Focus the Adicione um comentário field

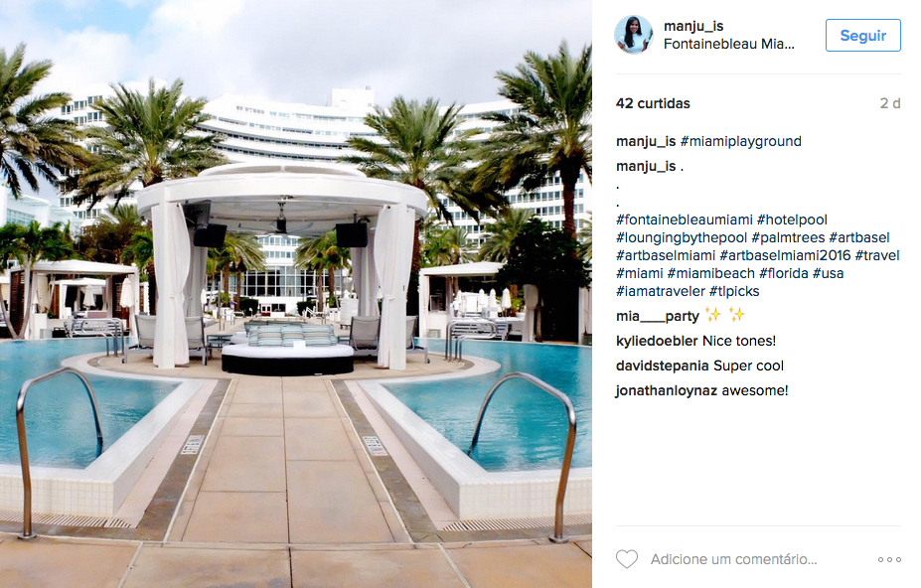pos(733,560)
